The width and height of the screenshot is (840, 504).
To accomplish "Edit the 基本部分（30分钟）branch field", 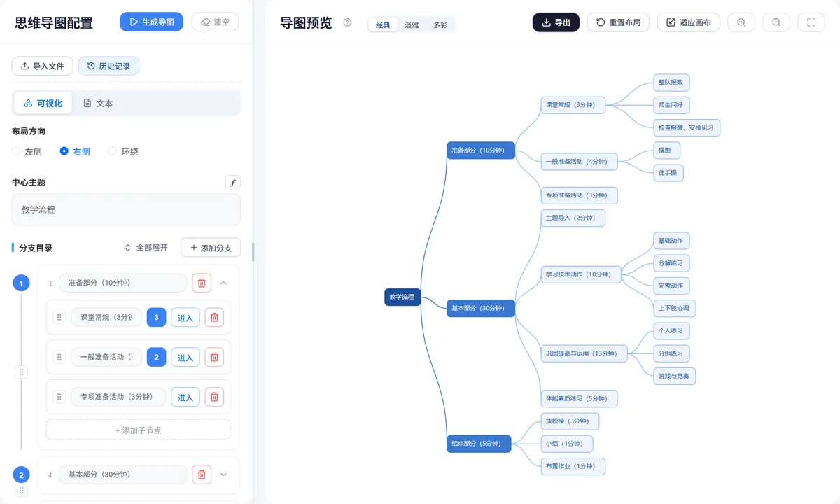I will point(122,475).
